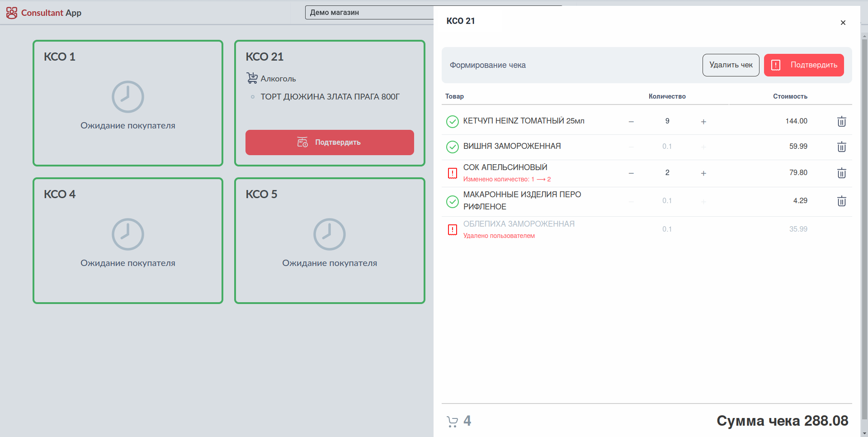Toggle green checkmark for КЕТЧУП HEINZ

(x=452, y=121)
